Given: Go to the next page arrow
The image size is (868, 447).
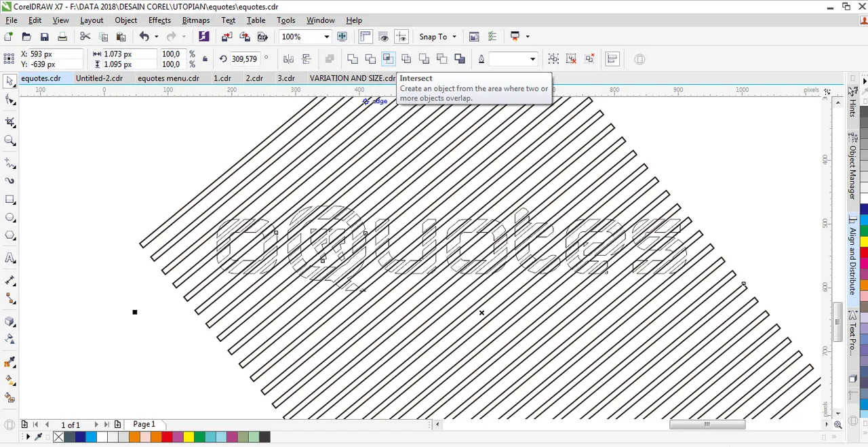Looking at the screenshot, I should coord(96,425).
